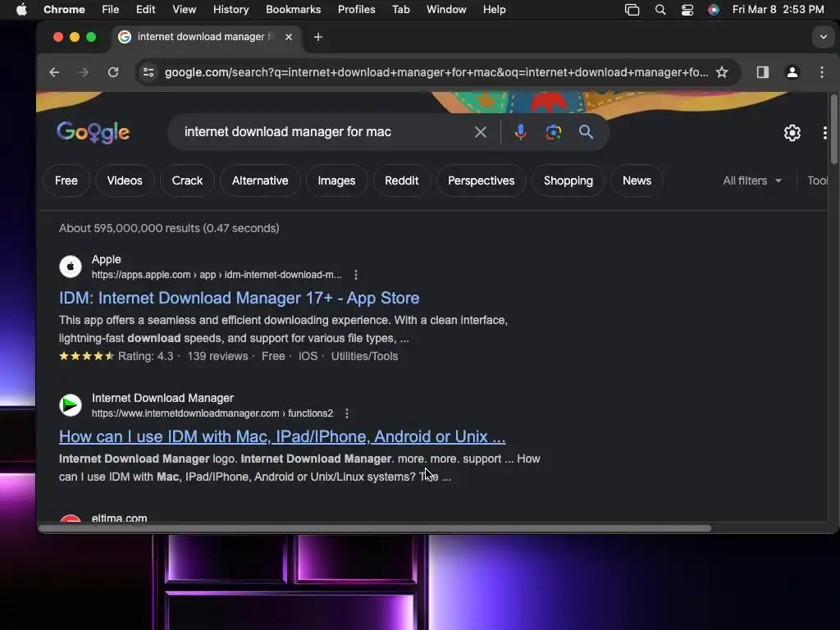Filter results by Perspectives
This screenshot has height=630, width=840.
pos(481,180)
